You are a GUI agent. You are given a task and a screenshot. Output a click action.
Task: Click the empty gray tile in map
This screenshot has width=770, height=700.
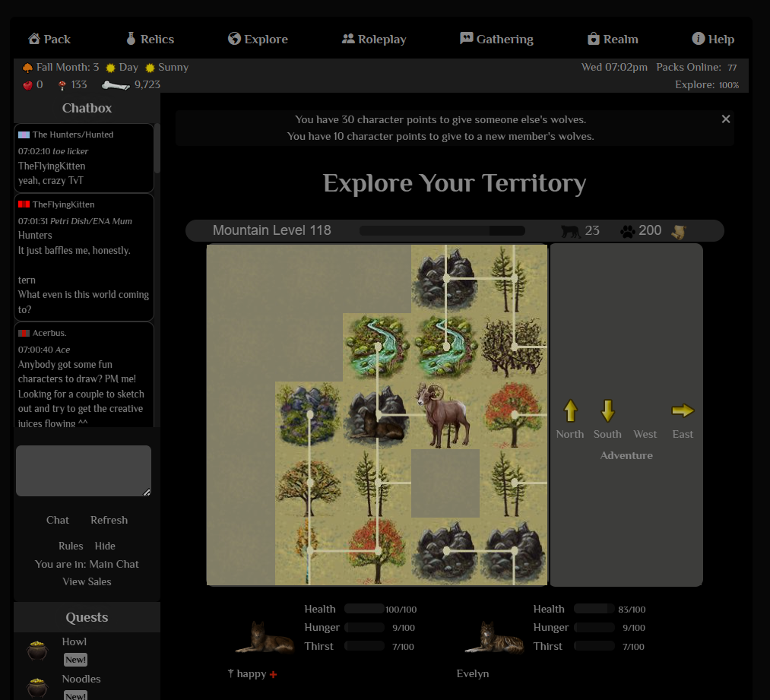pos(445,483)
